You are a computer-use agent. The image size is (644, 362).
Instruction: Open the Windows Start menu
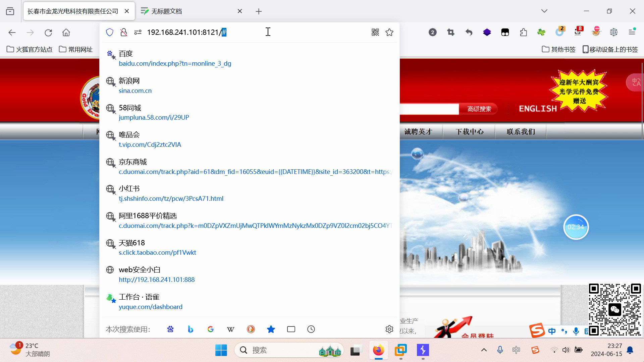coord(221,350)
